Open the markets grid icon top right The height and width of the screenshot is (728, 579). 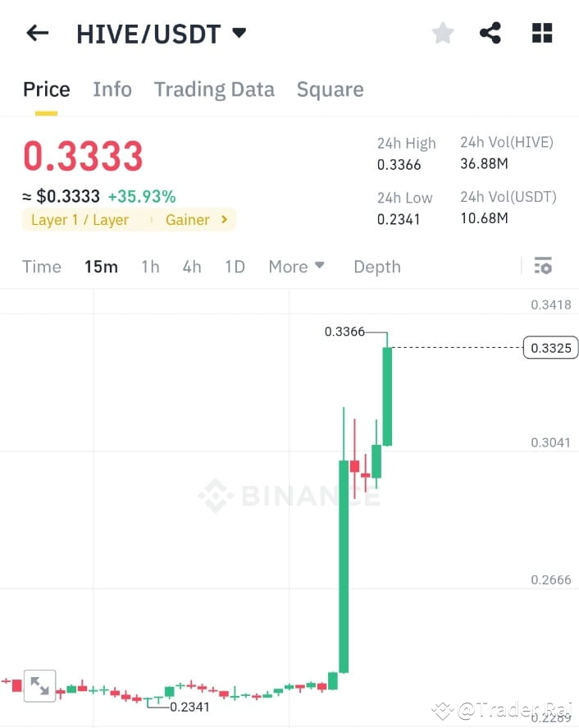541,33
